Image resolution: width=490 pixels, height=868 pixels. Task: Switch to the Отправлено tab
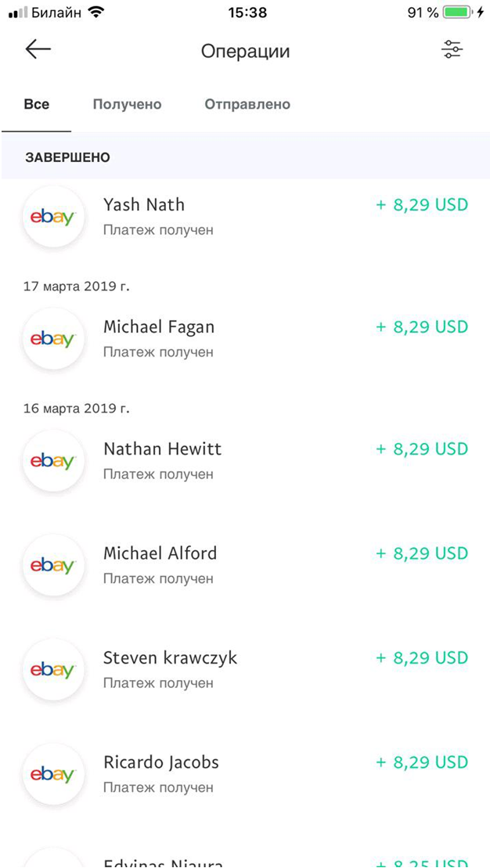click(x=247, y=104)
